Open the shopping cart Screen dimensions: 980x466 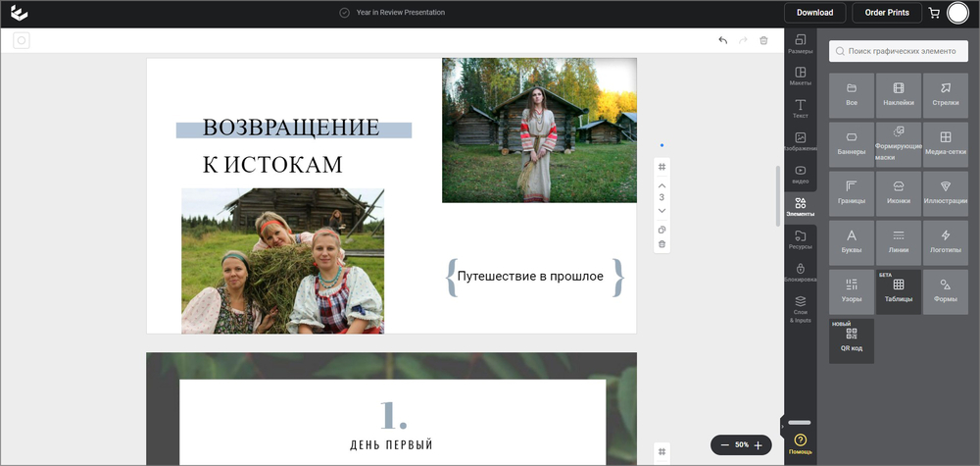click(934, 13)
